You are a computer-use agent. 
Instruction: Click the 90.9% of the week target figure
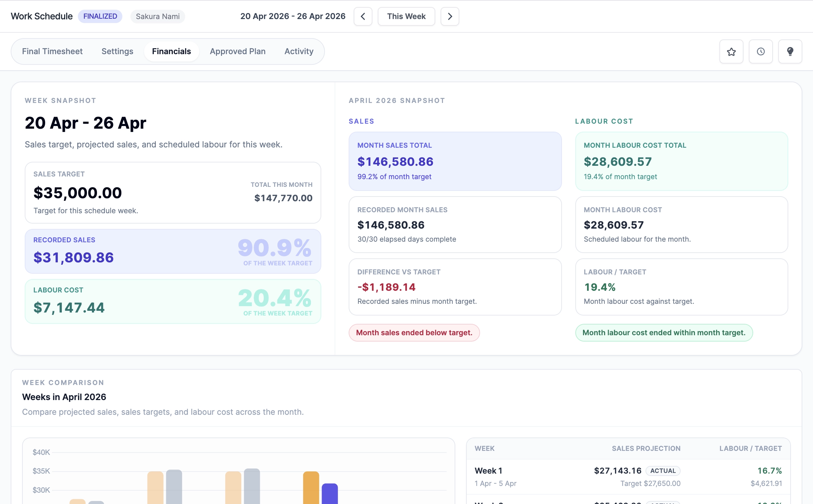275,248
